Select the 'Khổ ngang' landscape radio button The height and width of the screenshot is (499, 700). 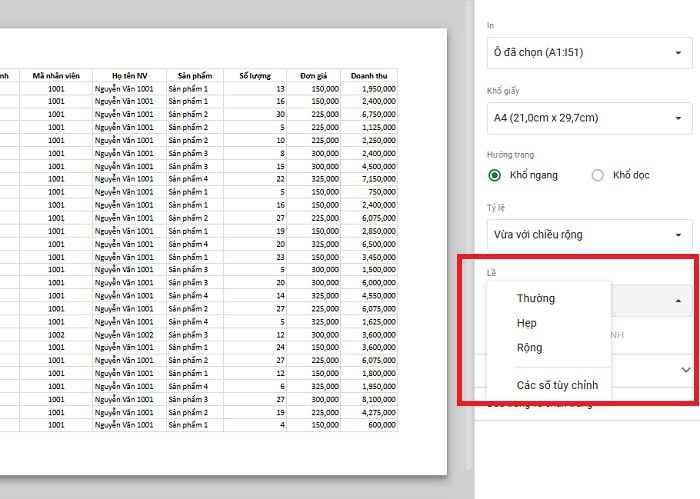pos(495,175)
